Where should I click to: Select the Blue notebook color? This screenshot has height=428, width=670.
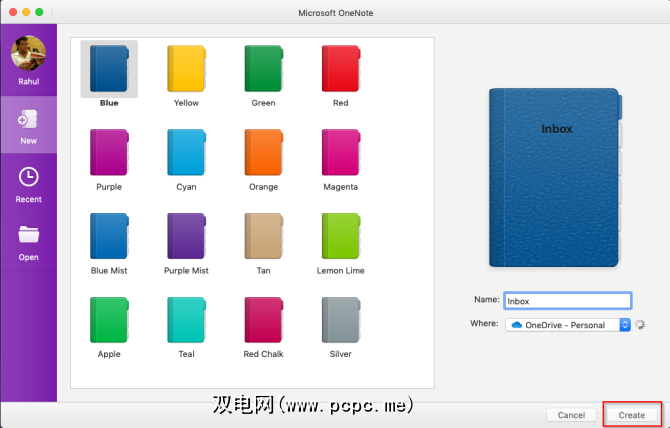click(109, 69)
